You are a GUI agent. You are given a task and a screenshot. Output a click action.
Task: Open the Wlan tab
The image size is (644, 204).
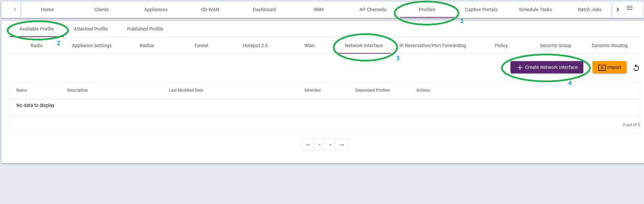point(309,45)
